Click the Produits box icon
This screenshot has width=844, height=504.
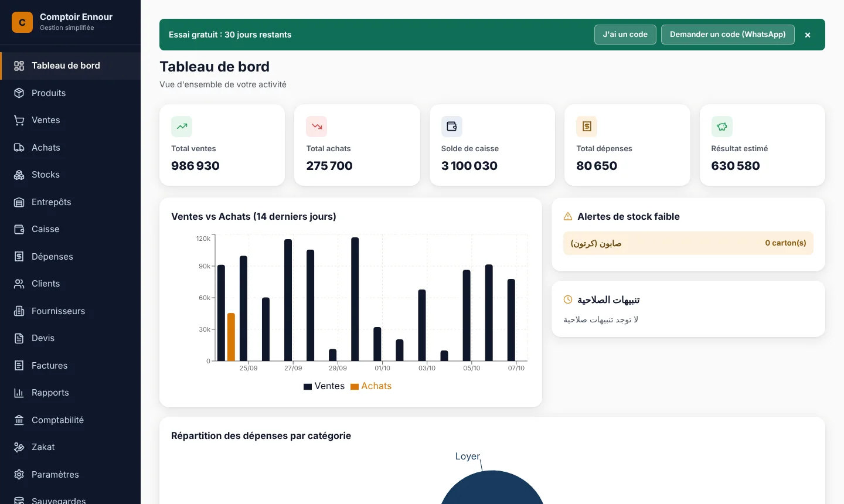click(19, 93)
